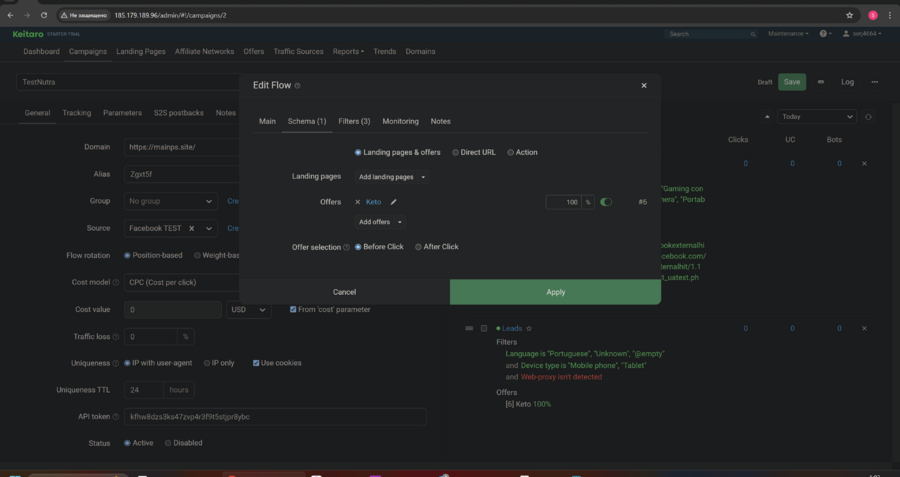Click the browser reload button
This screenshot has width=900, height=477.
point(44,15)
